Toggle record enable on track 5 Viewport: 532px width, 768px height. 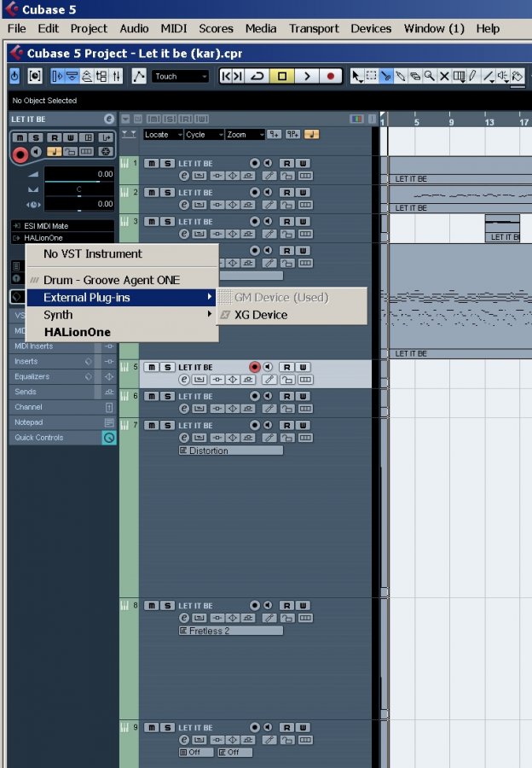click(255, 367)
